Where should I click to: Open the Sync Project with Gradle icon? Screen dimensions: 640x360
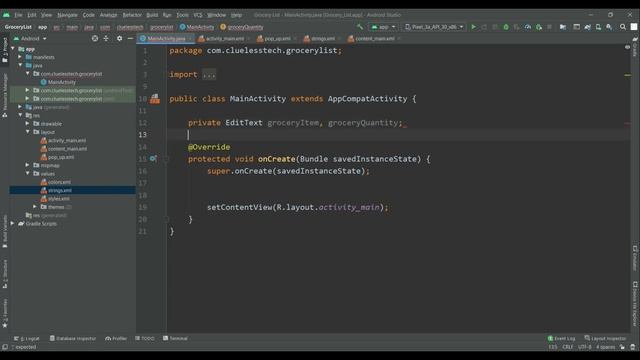tap(587, 27)
